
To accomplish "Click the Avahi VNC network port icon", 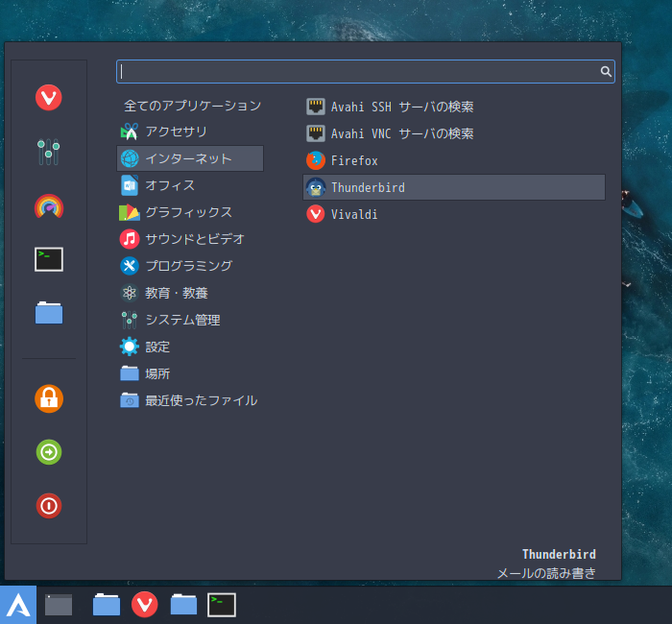I will click(316, 133).
